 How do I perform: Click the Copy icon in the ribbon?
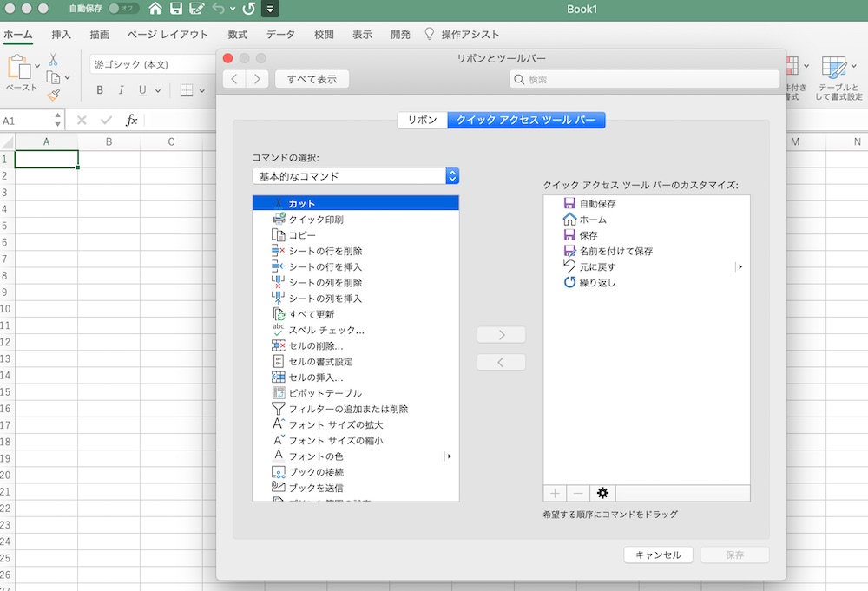pos(53,77)
